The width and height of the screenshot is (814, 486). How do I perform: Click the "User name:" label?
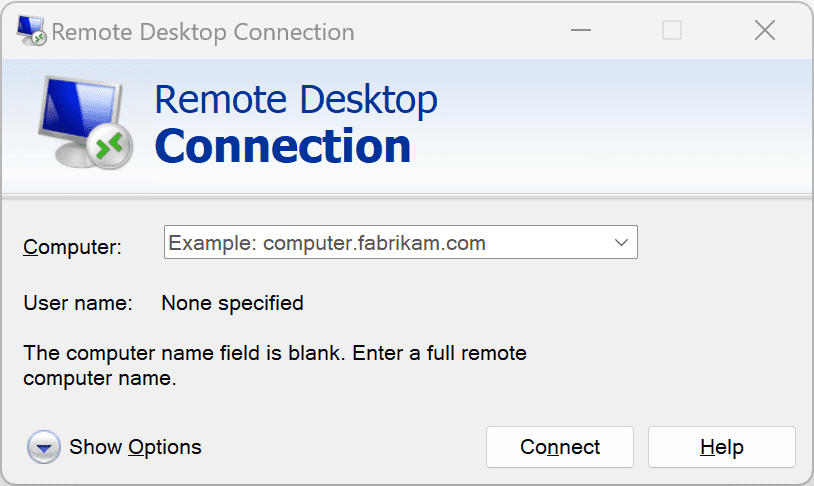pos(78,302)
